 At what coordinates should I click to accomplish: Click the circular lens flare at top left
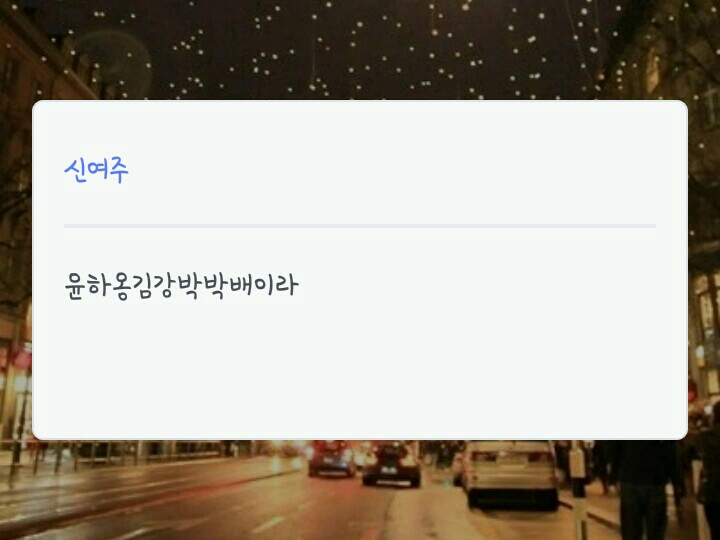click(114, 64)
